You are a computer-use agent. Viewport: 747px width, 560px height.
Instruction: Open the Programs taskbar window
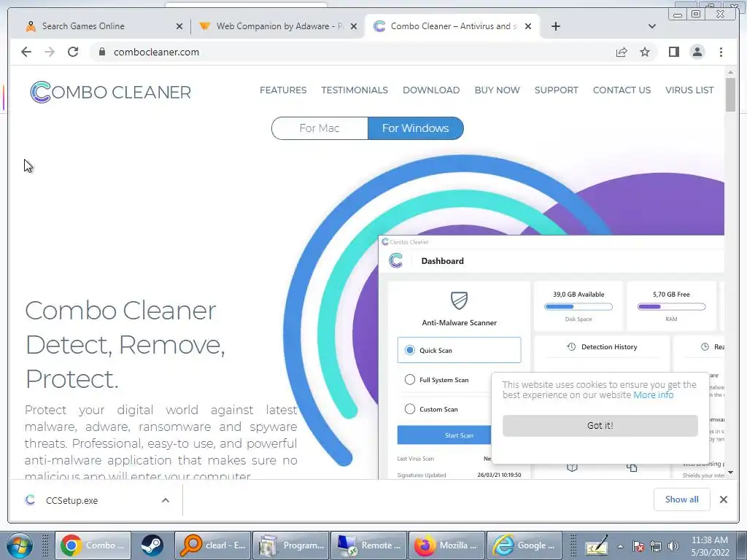(290, 545)
